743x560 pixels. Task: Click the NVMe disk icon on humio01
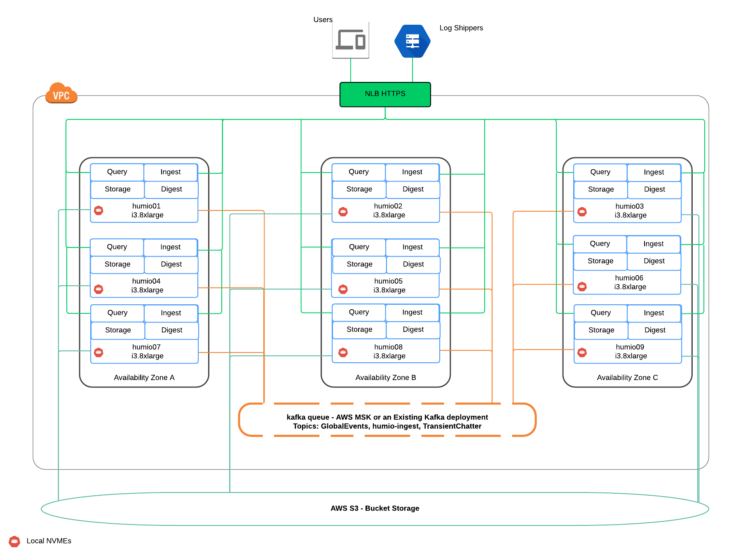pyautogui.click(x=98, y=210)
